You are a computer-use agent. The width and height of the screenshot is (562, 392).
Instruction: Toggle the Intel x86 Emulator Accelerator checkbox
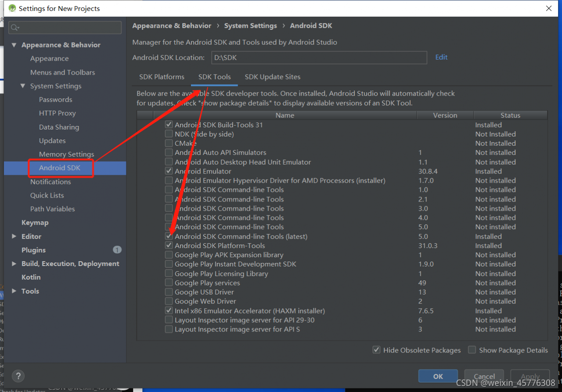169,311
